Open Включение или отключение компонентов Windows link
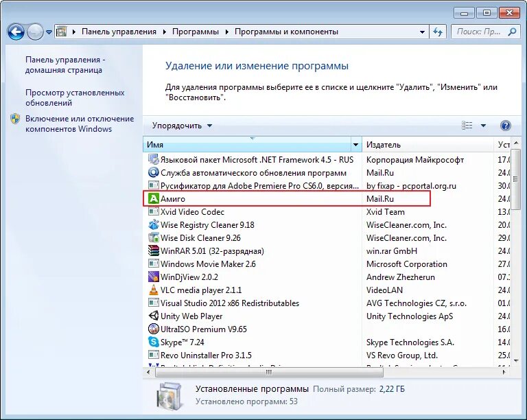527x420 pixels. click(80, 124)
